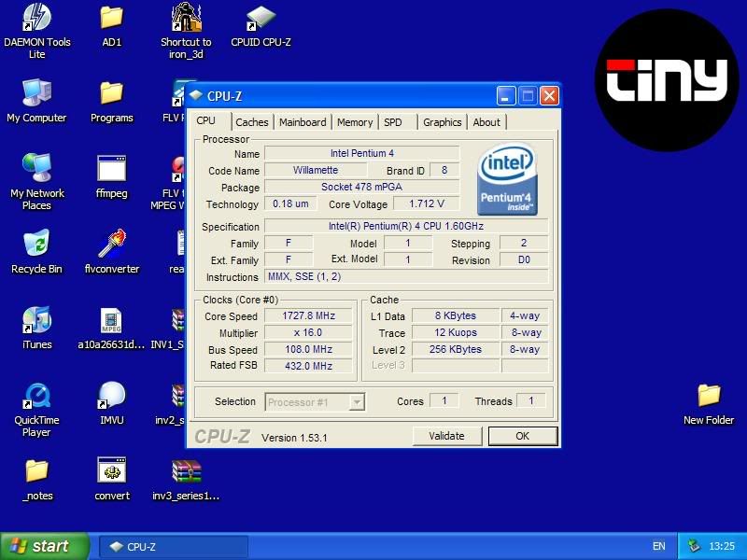Open the Programs folder icon
The width and height of the screenshot is (747, 560).
click(x=111, y=101)
